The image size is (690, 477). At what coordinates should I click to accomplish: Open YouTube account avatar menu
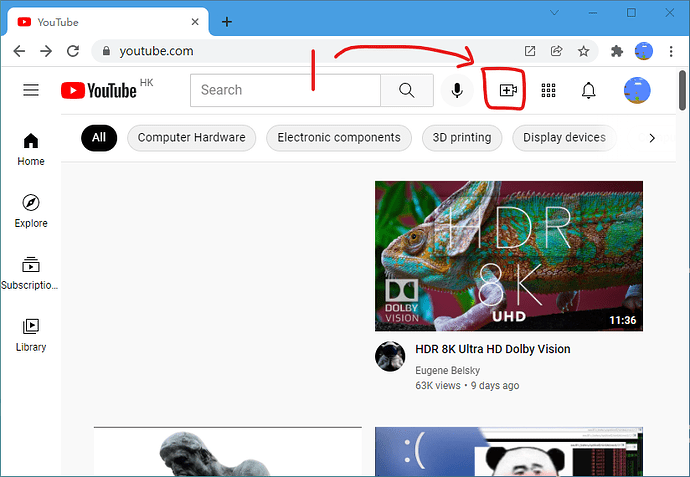pos(637,90)
